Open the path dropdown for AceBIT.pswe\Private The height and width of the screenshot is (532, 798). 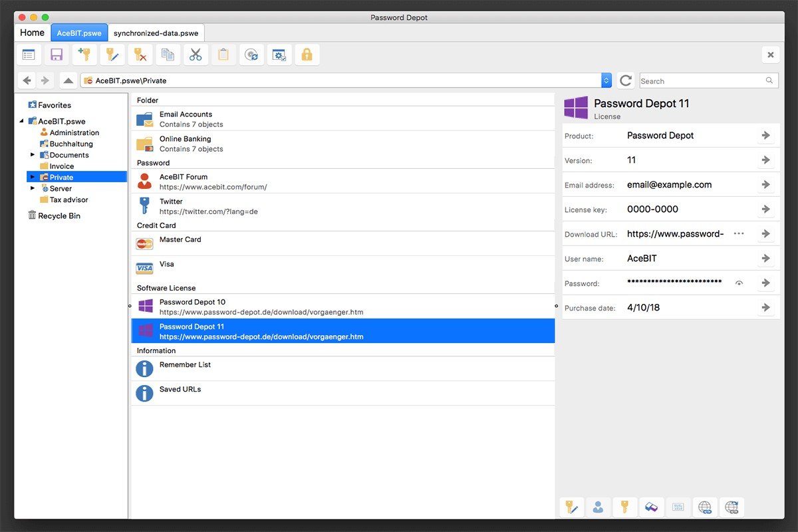[606, 80]
